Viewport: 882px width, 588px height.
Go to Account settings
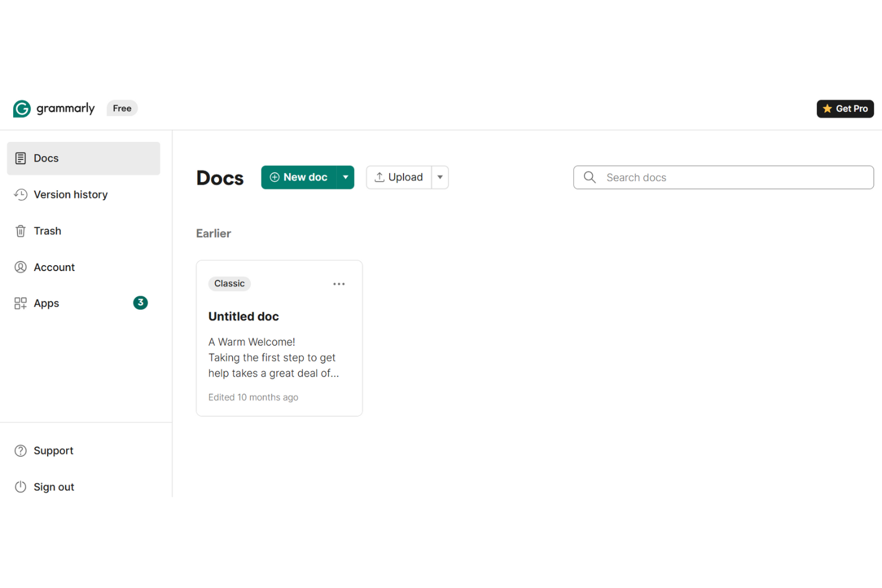coord(83,267)
